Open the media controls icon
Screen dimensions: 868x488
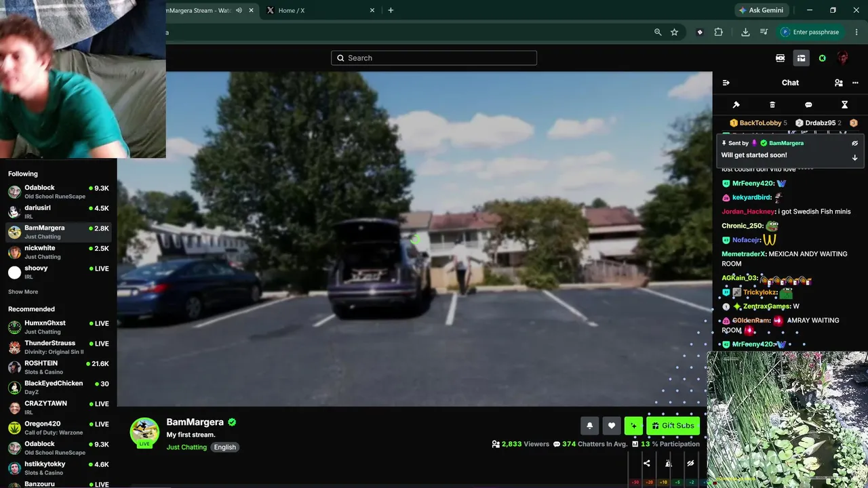(x=764, y=32)
